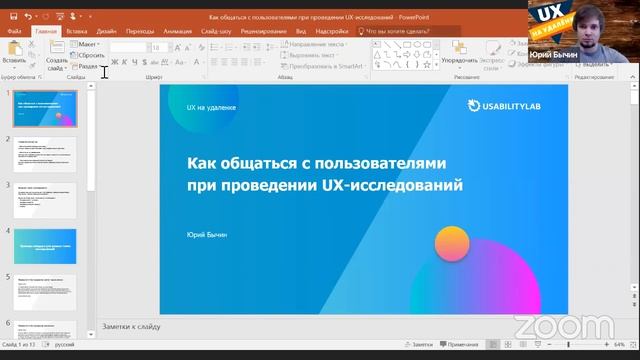The width and height of the screenshot is (640, 360).
Task: Switch to the Дизайн tab
Action: pyautogui.click(x=106, y=31)
